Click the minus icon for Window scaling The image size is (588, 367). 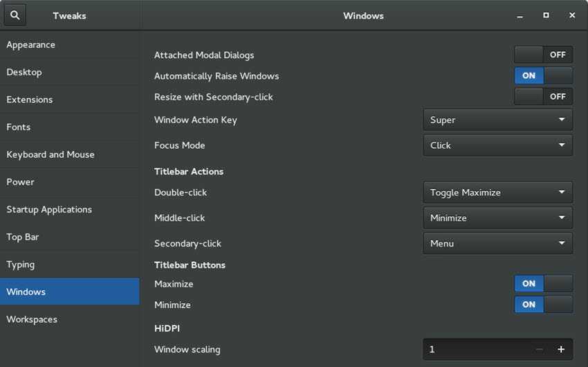coord(540,350)
